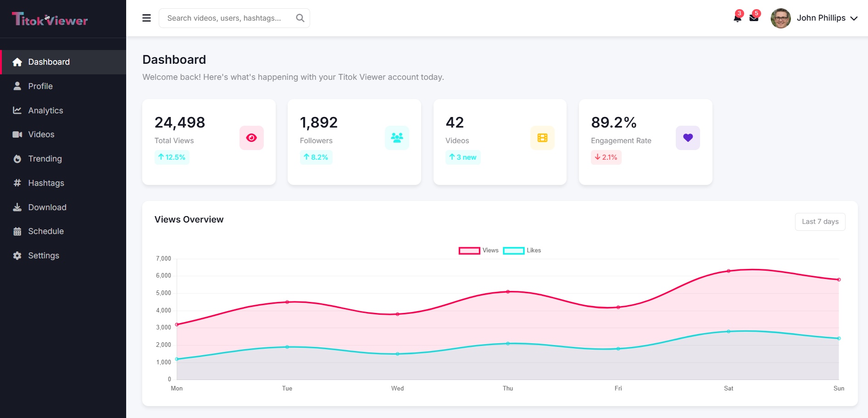This screenshot has height=418, width=868.
Task: Toggle the sidebar with hamburger menu
Action: [x=146, y=18]
